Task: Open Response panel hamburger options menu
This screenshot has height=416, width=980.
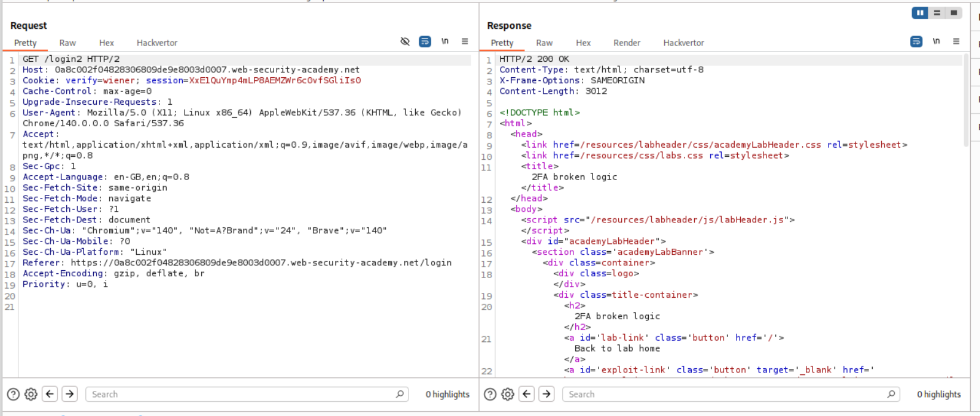Action: click(x=956, y=42)
